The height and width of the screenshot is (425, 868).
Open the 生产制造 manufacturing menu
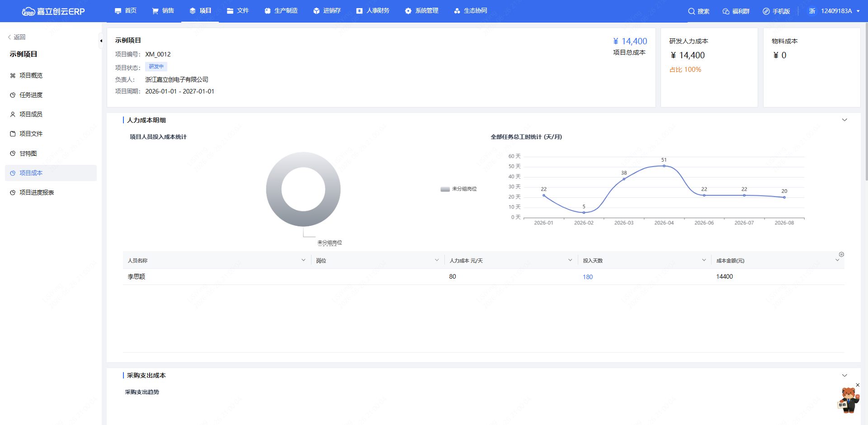click(281, 11)
